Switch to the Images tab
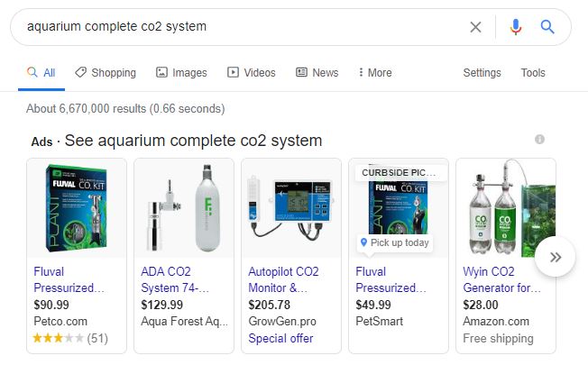 [x=181, y=73]
